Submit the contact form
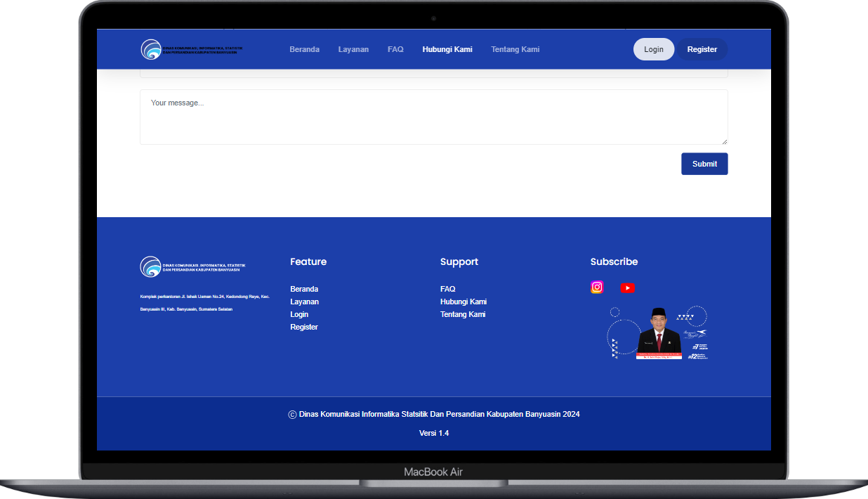 704,164
